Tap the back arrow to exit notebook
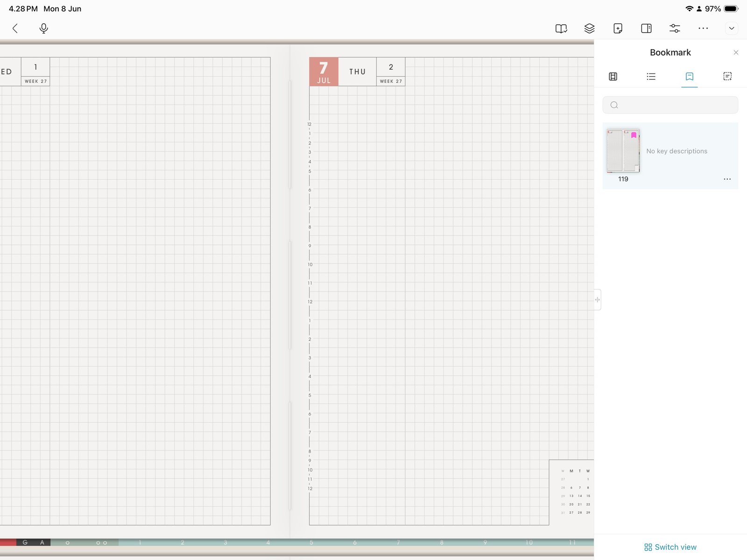 coord(15,28)
